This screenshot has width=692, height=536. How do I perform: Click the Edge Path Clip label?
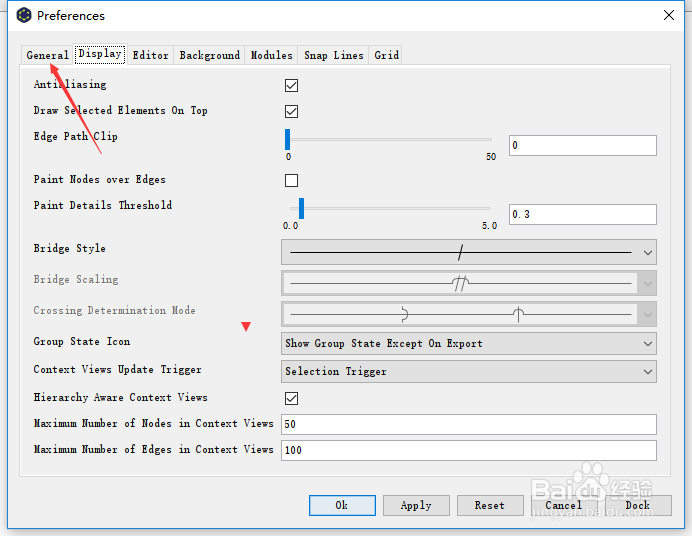point(75,136)
